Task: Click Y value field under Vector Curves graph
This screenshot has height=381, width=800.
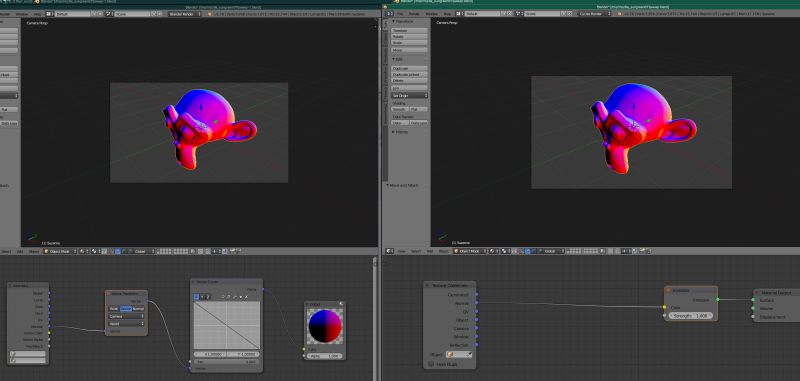Action: tap(243, 354)
